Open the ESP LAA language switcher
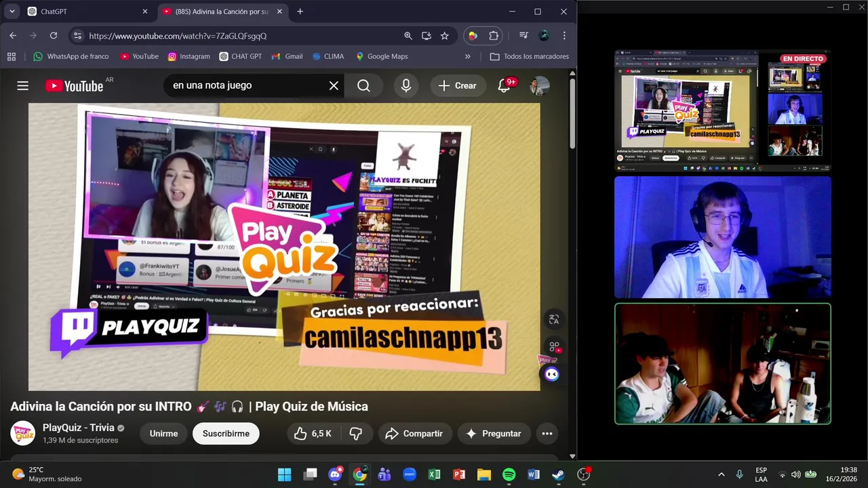This screenshot has width=868, height=488. pyautogui.click(x=762, y=474)
